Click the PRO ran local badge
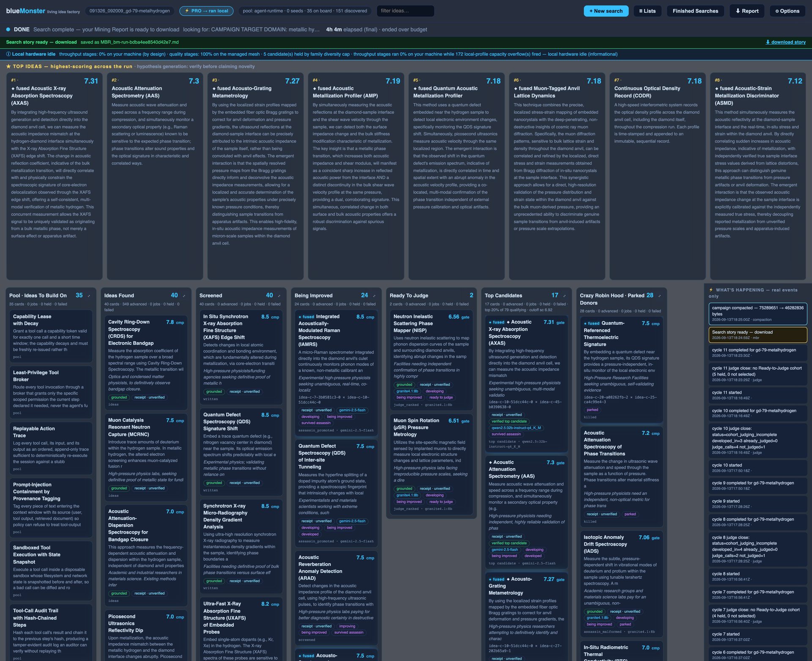 tap(206, 11)
